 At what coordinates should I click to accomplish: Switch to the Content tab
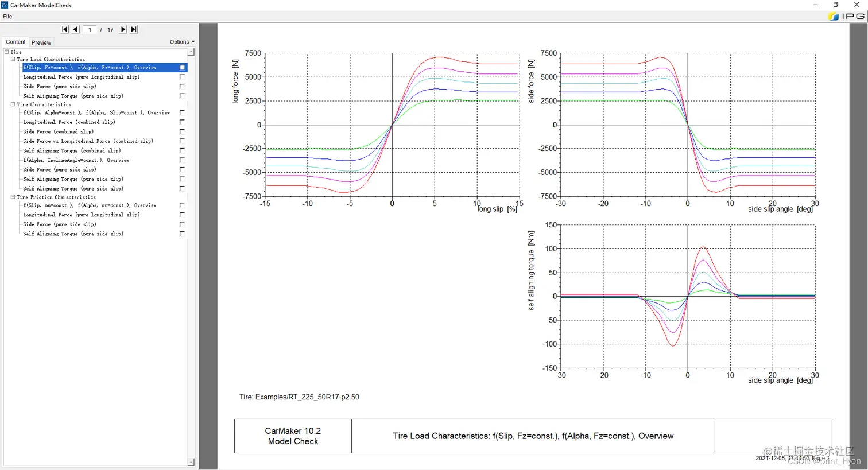point(15,42)
